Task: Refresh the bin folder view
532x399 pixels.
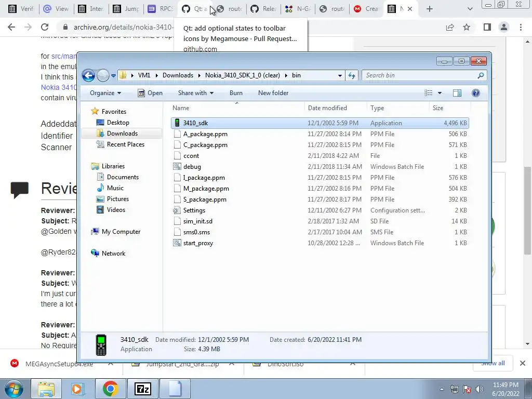Action: pyautogui.click(x=352, y=75)
